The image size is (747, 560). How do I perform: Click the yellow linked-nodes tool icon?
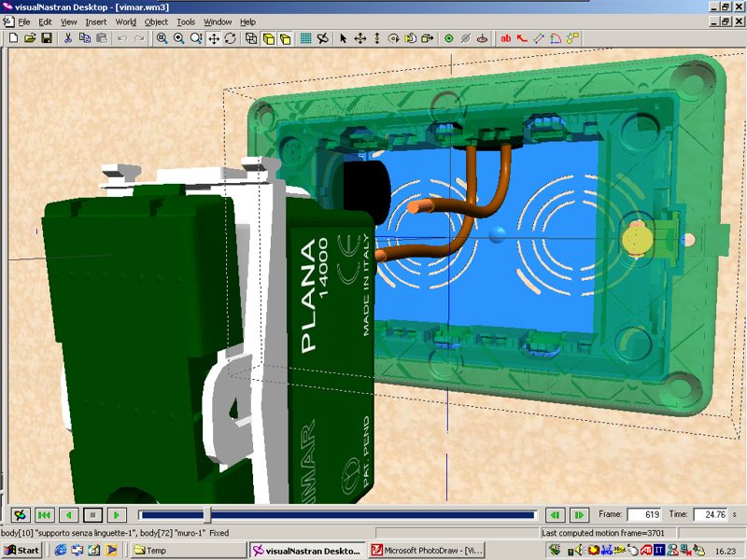point(572,38)
